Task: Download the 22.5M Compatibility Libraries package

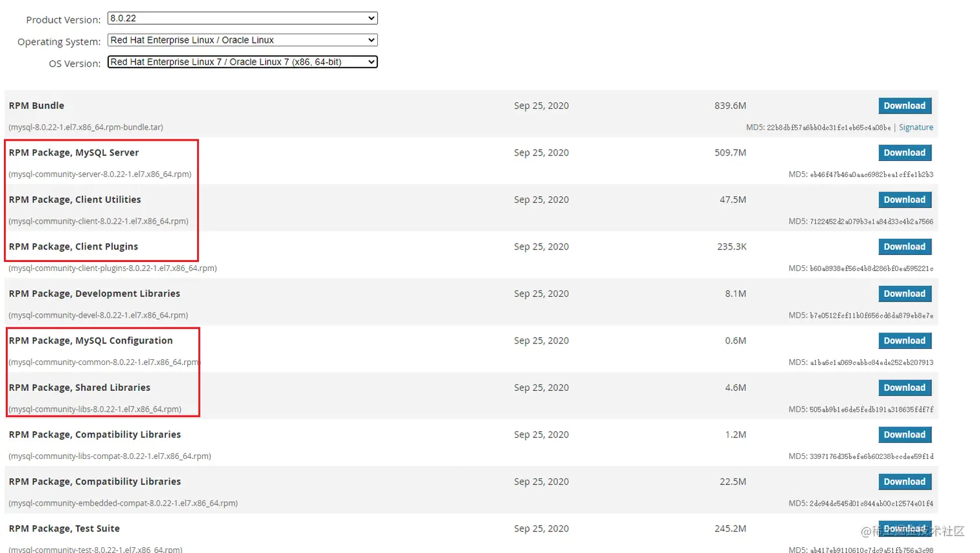Action: tap(905, 482)
